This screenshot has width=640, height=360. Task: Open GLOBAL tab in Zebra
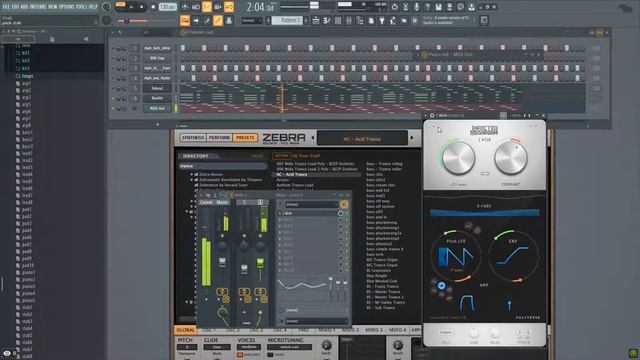185,330
